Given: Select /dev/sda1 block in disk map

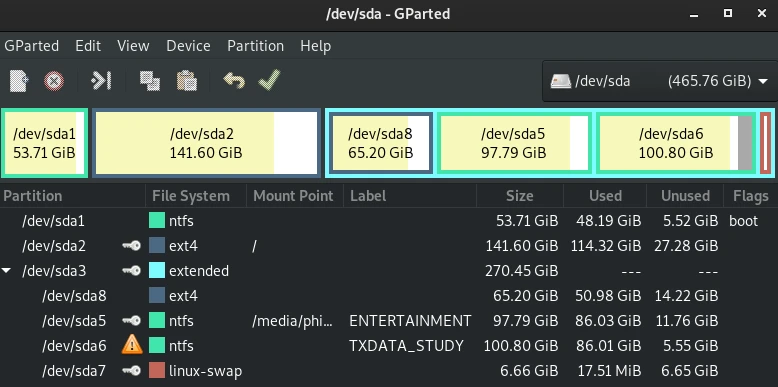Looking at the screenshot, I should tap(45, 143).
